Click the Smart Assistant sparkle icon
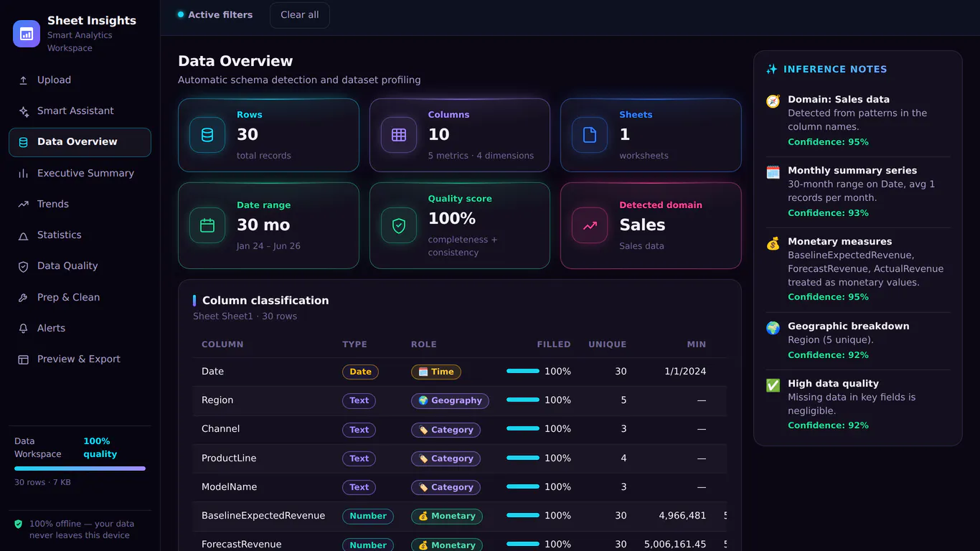 coord(23,111)
